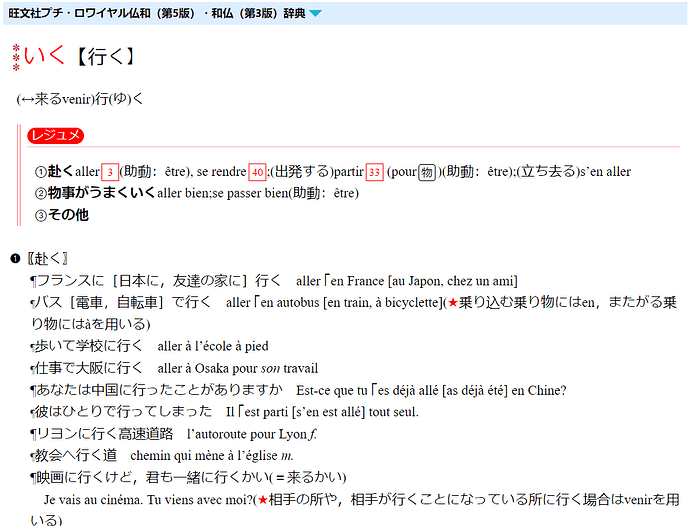Click the boxed 物 marker after pour

pos(427,172)
